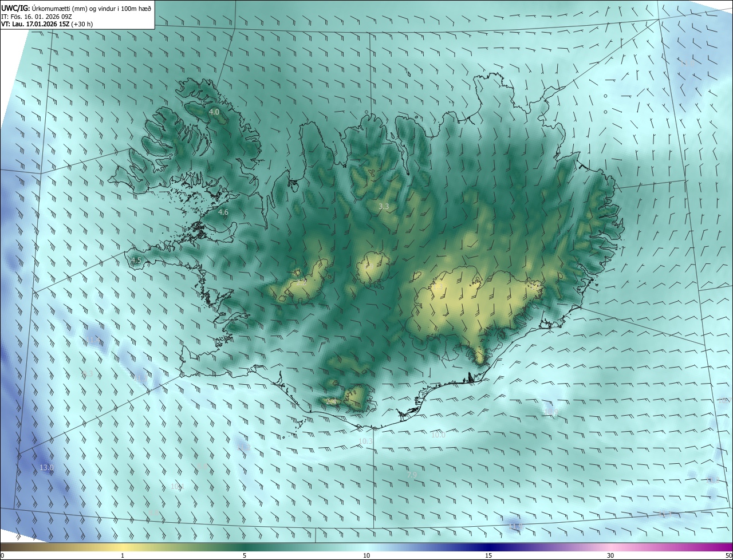Click the '5' tick on the color scale
The width and height of the screenshot is (733, 560).
[x=245, y=555]
